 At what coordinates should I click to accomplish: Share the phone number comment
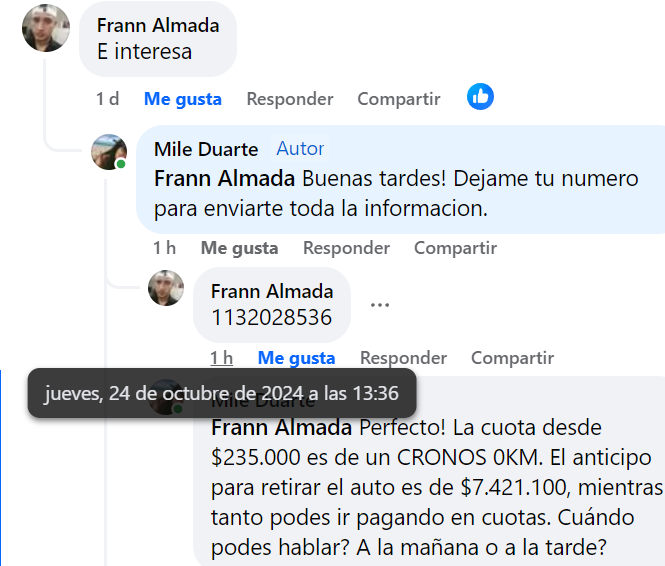click(512, 358)
